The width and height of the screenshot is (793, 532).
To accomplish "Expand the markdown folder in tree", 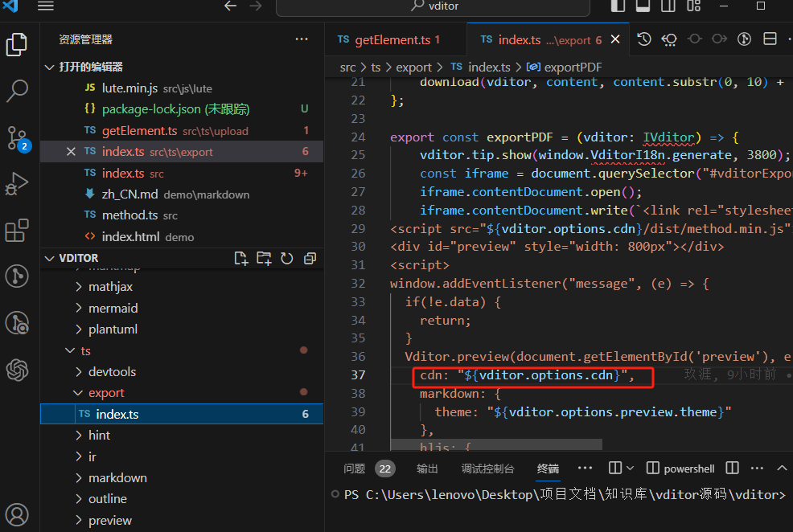I will point(117,477).
